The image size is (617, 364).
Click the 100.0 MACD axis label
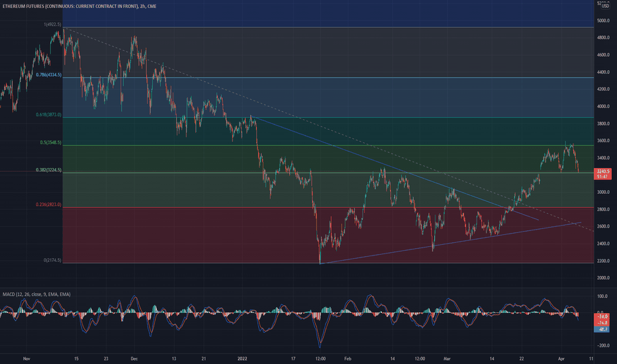click(x=602, y=296)
